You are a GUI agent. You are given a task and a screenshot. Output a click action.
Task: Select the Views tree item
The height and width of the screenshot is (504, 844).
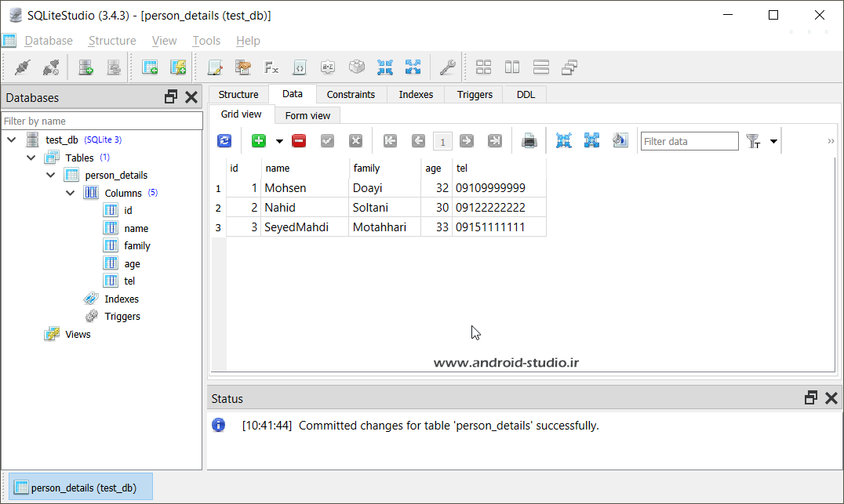(78, 335)
